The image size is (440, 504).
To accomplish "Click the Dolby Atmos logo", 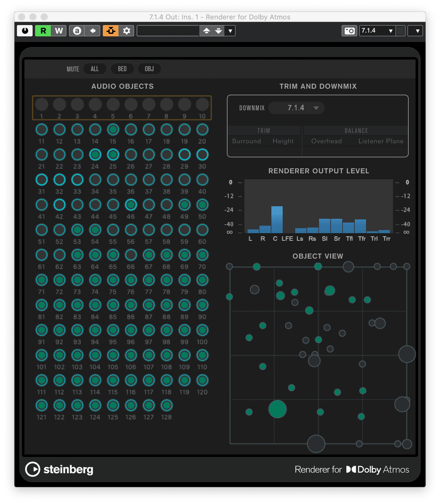I will pos(377,469).
